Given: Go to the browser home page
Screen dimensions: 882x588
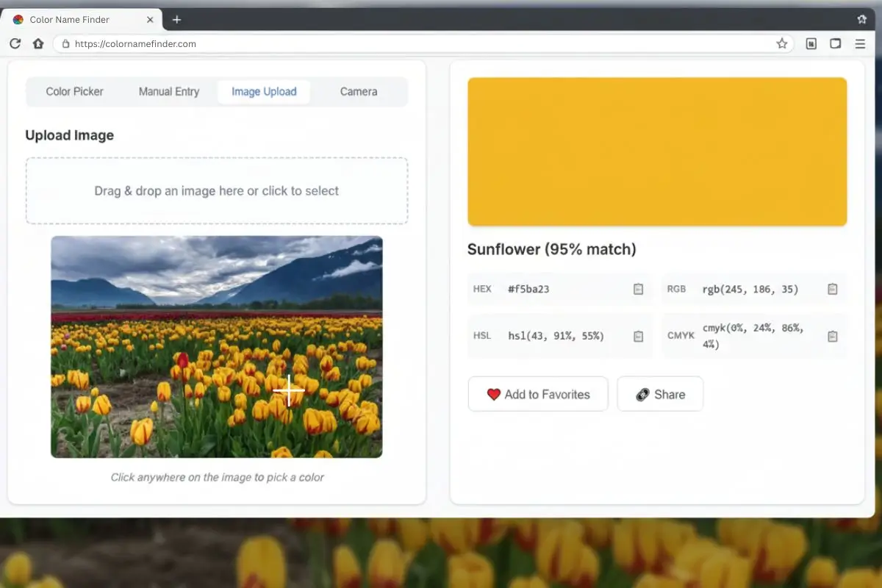Looking at the screenshot, I should tap(38, 44).
